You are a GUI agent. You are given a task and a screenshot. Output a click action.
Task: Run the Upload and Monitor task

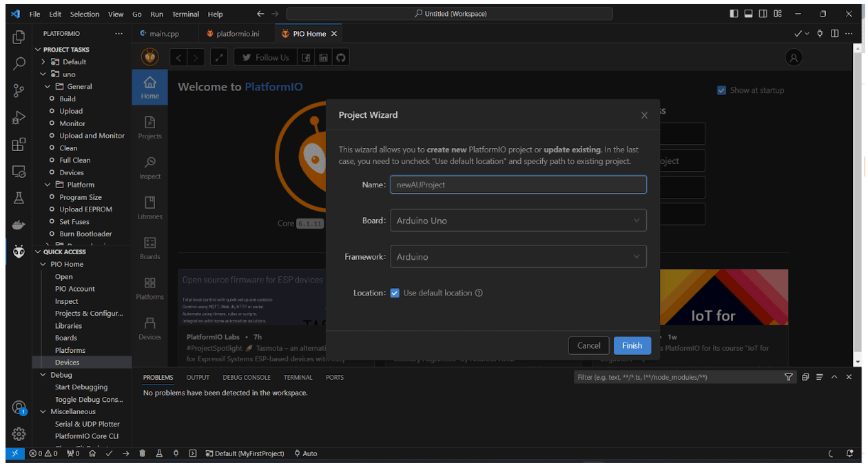pos(92,136)
